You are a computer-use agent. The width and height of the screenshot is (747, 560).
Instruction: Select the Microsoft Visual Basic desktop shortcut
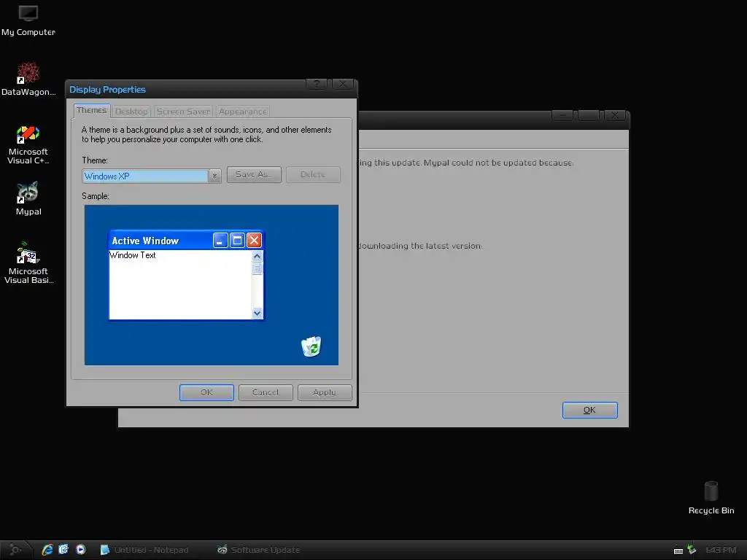coord(28,262)
